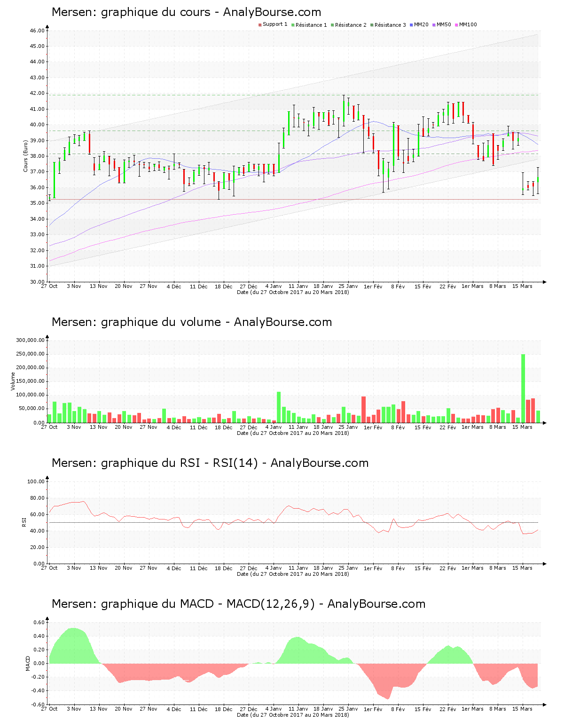Select 'Support 1' legend label
The image size is (564, 728).
point(275,24)
